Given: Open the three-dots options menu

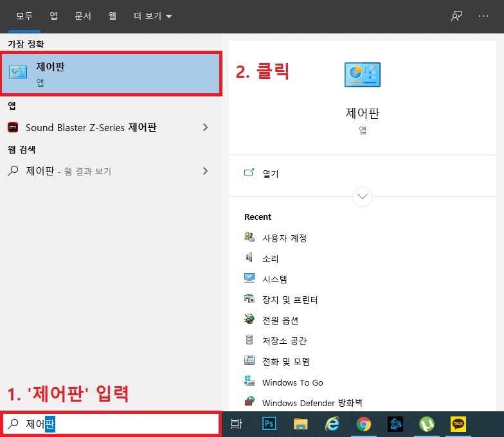Looking at the screenshot, I should [483, 15].
